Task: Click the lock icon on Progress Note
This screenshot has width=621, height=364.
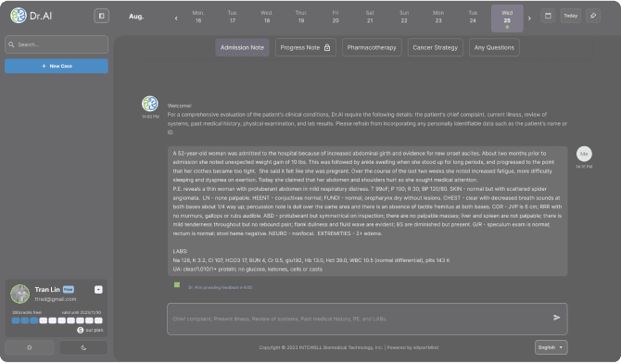Action: [327, 47]
